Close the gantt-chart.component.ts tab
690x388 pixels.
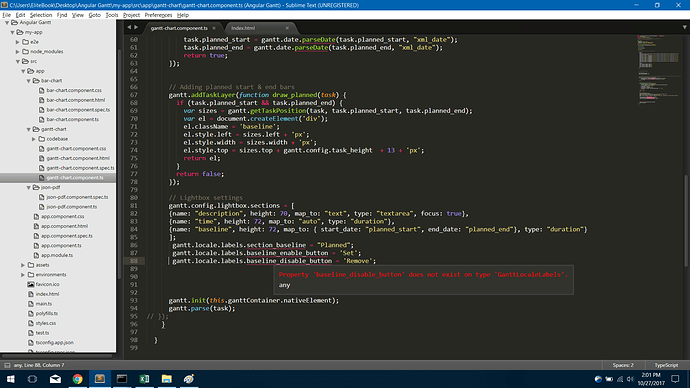click(x=214, y=28)
